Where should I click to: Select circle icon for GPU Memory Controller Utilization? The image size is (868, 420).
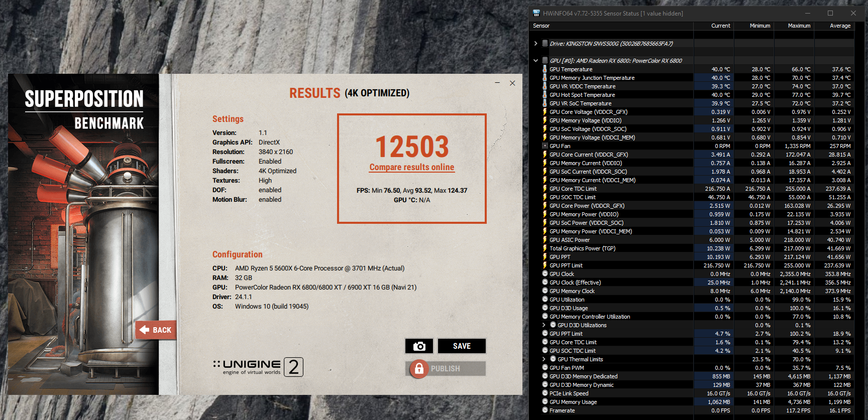pyautogui.click(x=545, y=317)
